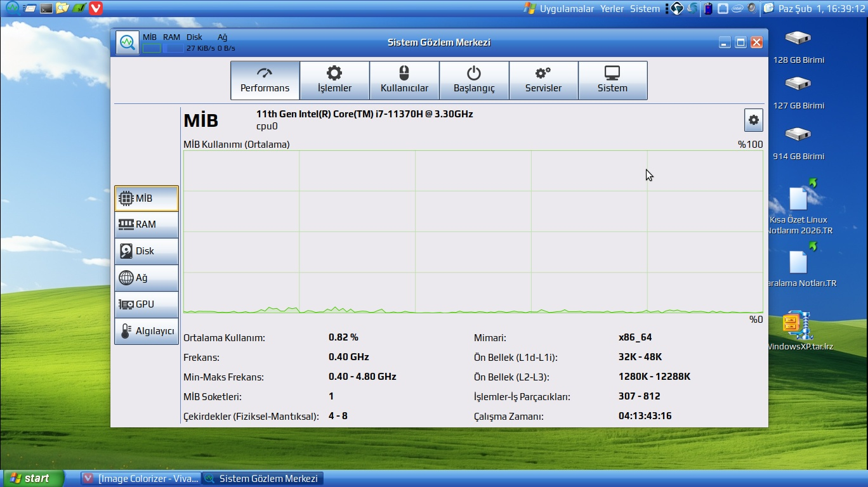Viewport: 868px width, 487px height.
Task: Click the 0.82 % average usage value
Action: pyautogui.click(x=343, y=337)
